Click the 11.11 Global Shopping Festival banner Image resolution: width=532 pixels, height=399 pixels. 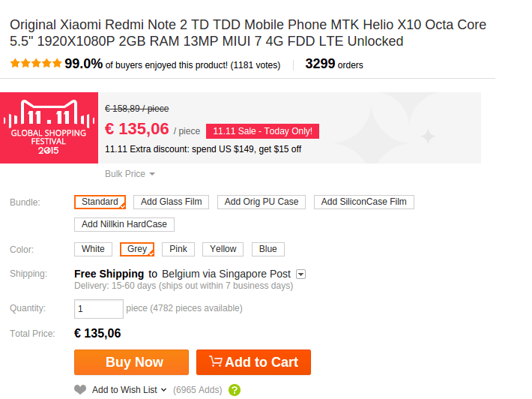click(49, 127)
